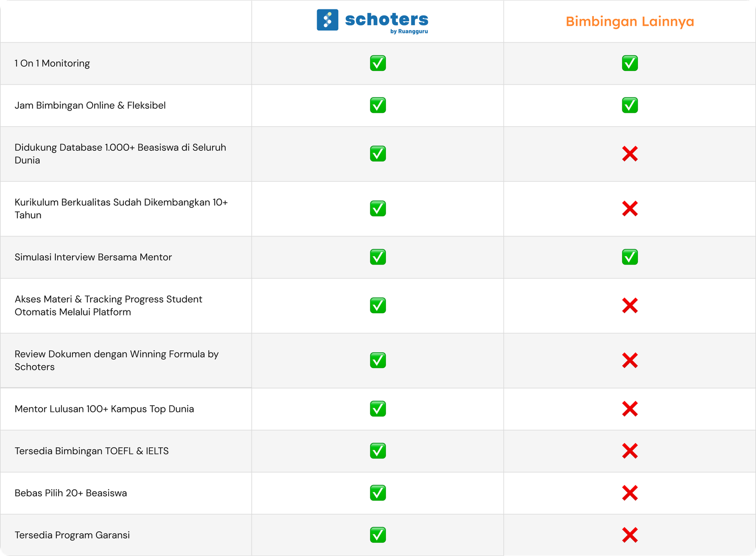Click the 'Tersedia Program Garansi' feature label
The image size is (756, 556).
[x=72, y=535]
